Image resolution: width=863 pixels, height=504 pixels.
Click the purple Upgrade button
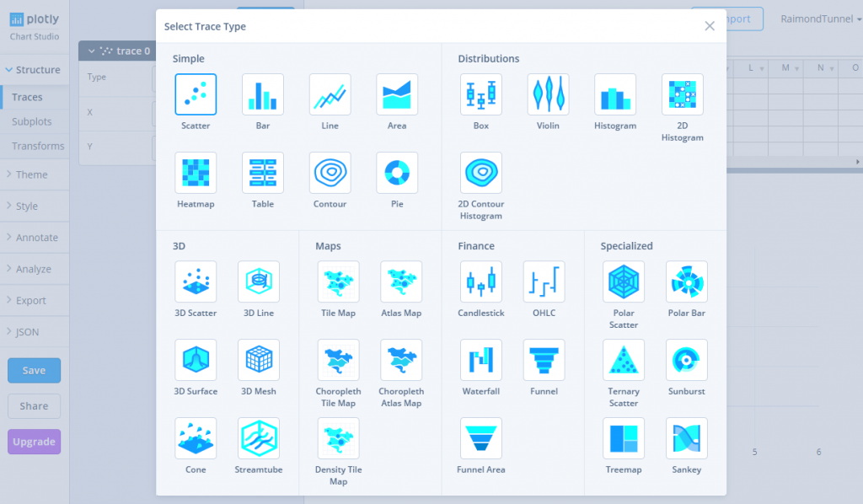click(34, 442)
